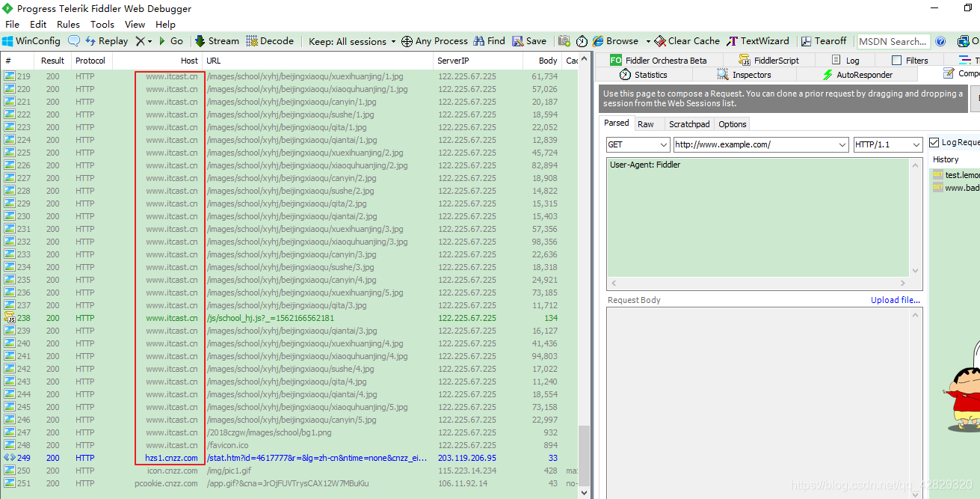Switch to the Inspectors tab
This screenshot has height=499, width=980.
(x=744, y=75)
